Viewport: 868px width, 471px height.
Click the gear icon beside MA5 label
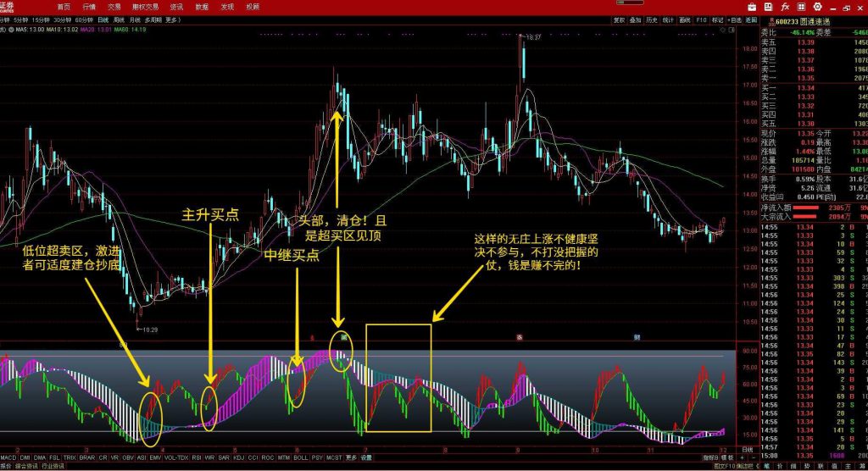click(x=8, y=30)
